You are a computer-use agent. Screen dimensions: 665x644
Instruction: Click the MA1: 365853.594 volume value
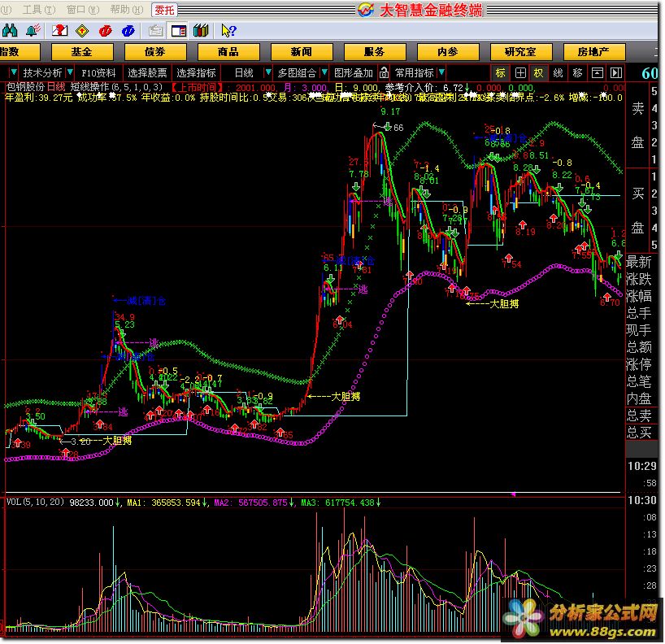coord(167,503)
